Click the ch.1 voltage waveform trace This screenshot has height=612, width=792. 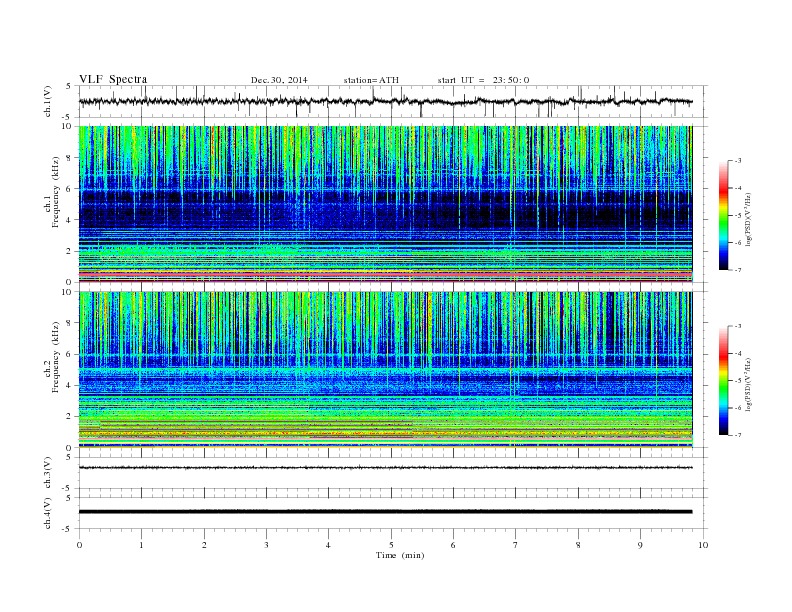click(385, 101)
